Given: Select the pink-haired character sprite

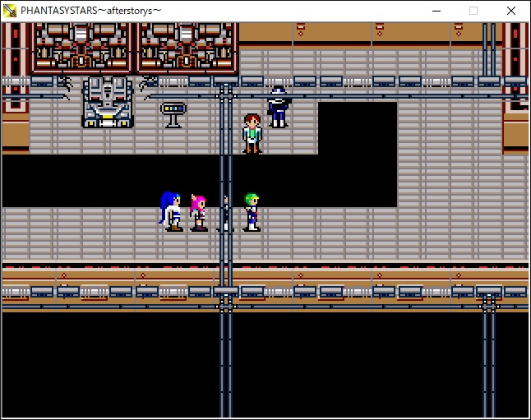Looking at the screenshot, I should (198, 214).
